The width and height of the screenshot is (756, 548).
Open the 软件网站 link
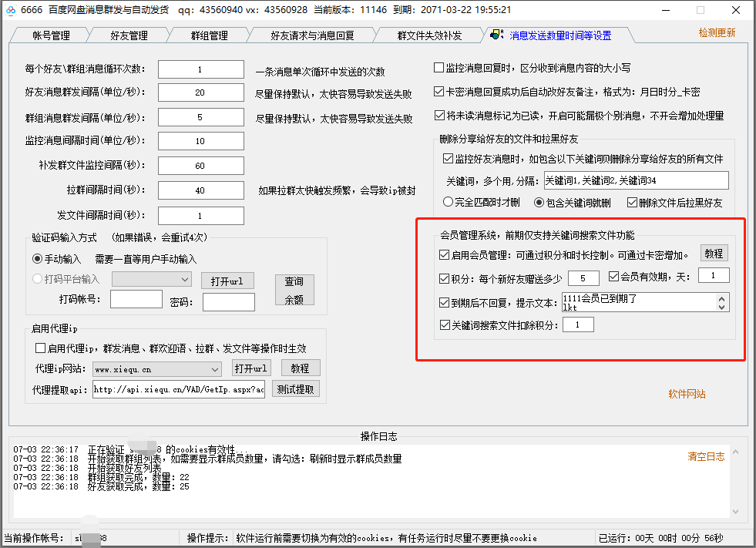(686, 394)
